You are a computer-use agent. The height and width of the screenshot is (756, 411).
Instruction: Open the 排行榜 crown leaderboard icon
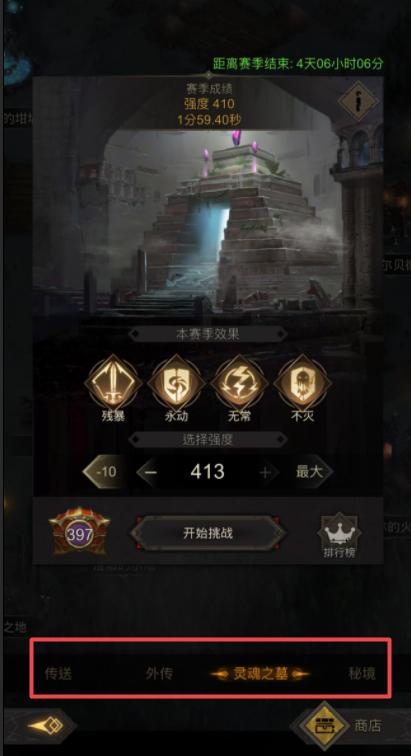[339, 535]
